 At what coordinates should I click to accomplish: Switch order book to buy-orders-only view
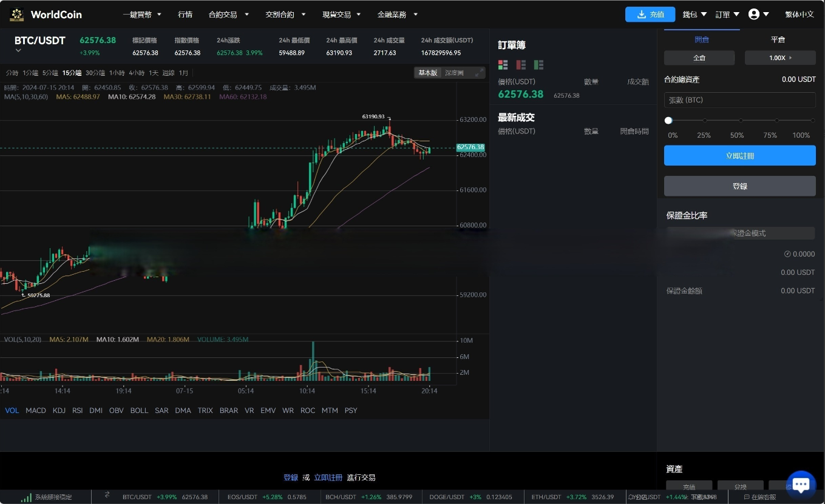(538, 64)
